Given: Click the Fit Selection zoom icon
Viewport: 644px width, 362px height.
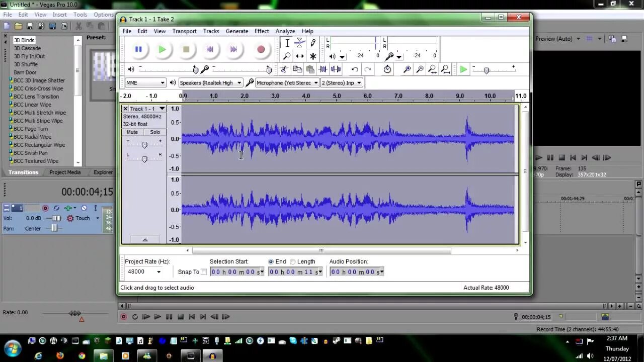Looking at the screenshot, I should (x=432, y=69).
